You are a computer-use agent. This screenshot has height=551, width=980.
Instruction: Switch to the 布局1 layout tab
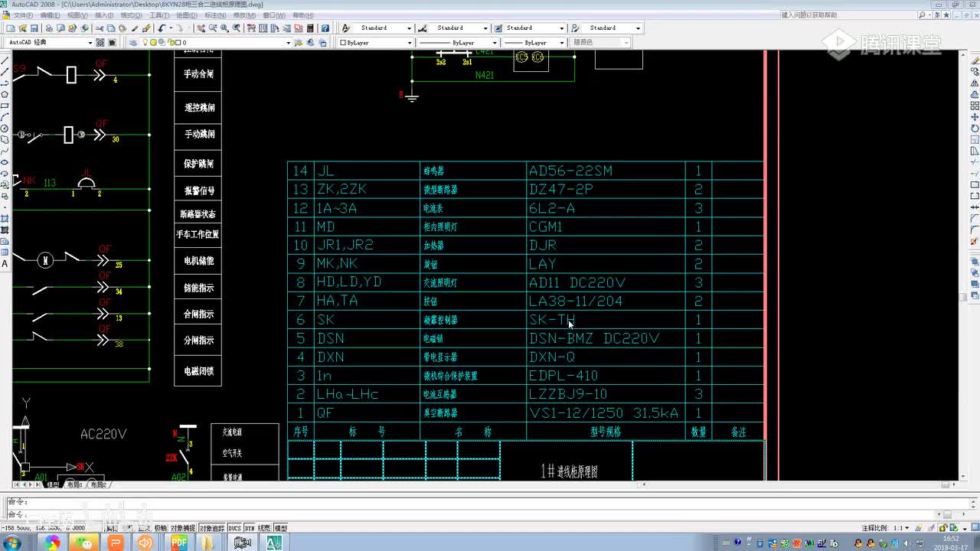[x=74, y=484]
